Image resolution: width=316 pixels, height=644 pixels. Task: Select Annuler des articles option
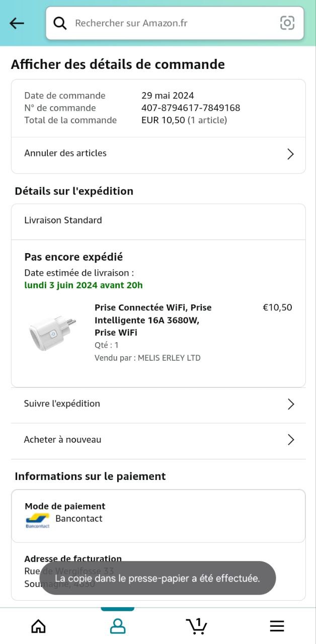(65, 153)
